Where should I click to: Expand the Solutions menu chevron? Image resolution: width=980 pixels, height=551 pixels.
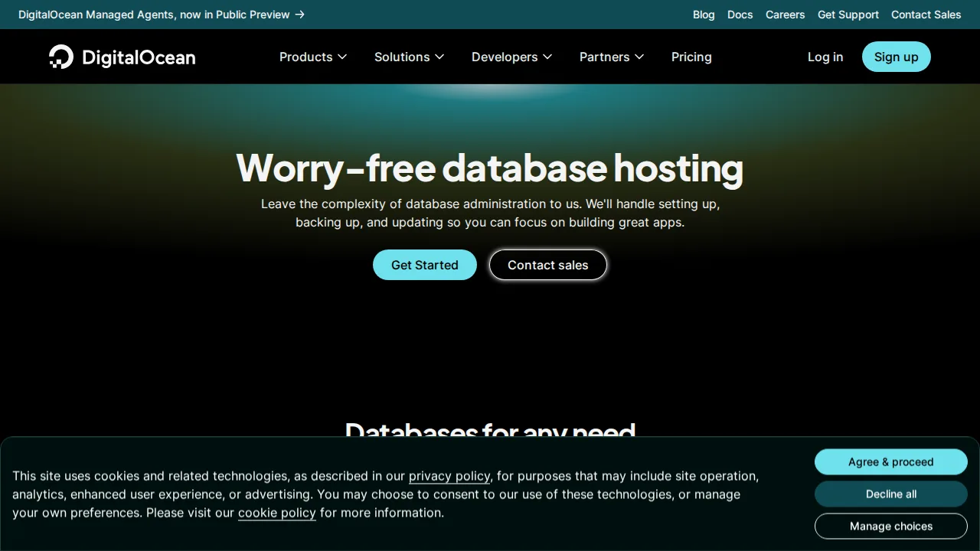click(x=439, y=57)
